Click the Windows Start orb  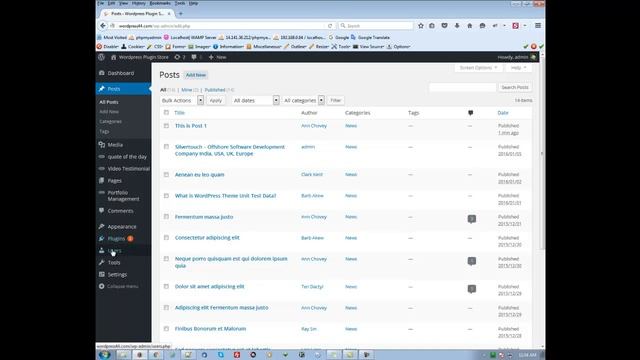(x=104, y=355)
